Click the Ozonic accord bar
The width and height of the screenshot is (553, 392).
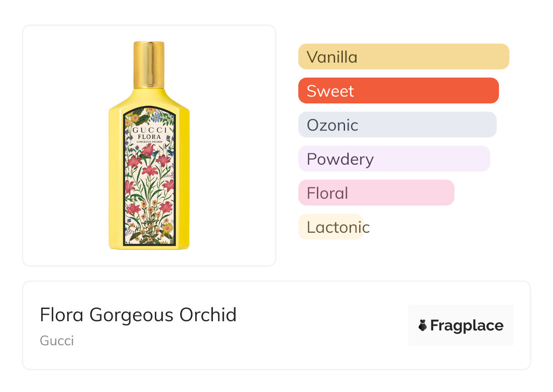[x=397, y=125]
